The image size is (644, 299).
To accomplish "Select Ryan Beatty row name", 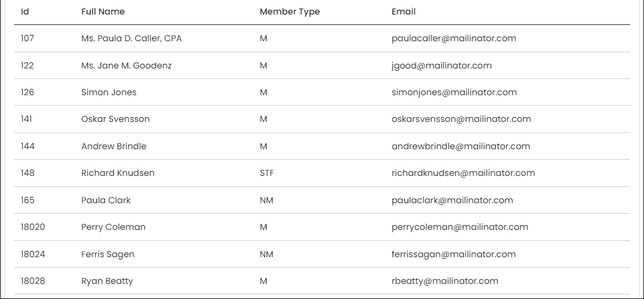I will click(x=107, y=282).
